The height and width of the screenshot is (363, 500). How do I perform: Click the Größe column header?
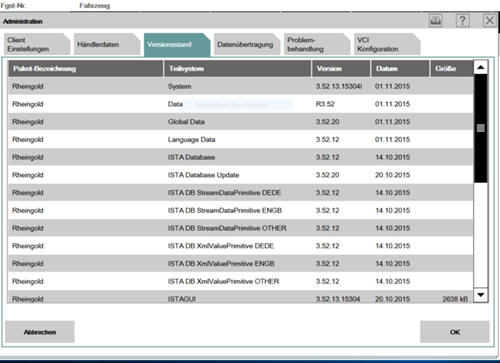click(x=452, y=69)
